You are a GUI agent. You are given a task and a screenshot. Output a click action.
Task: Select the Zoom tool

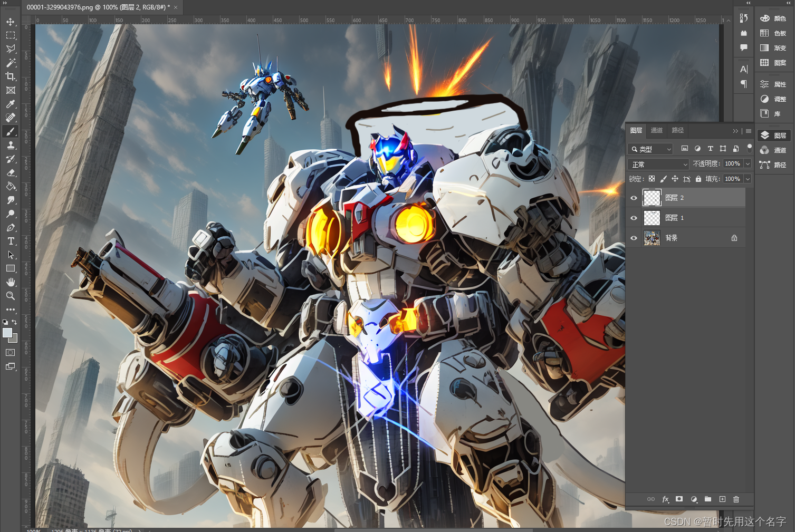point(11,296)
